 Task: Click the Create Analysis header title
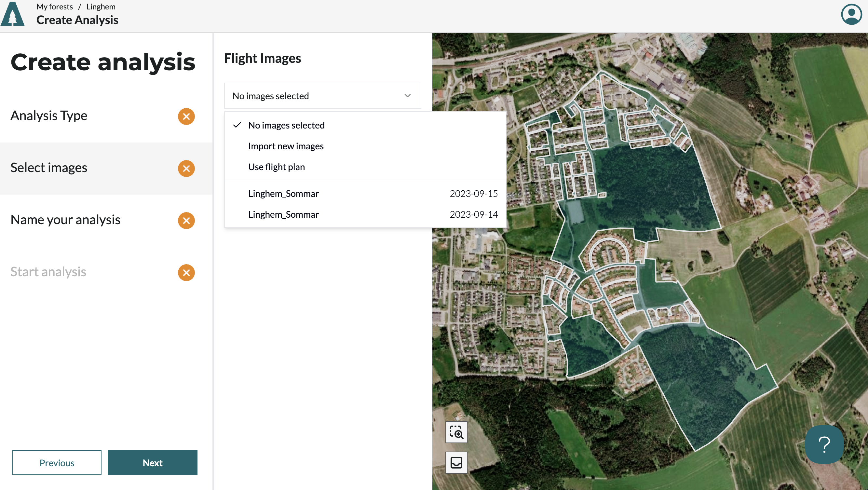pyautogui.click(x=77, y=20)
